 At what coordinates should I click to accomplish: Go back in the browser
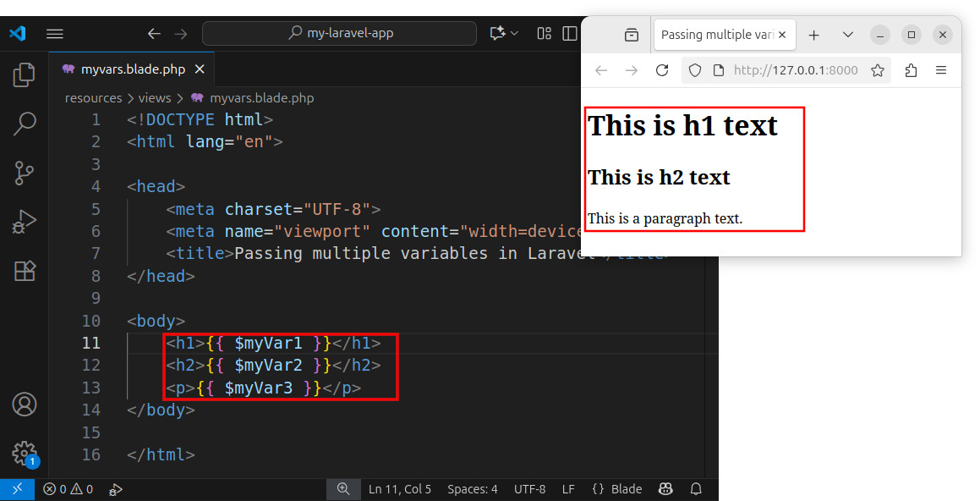point(601,70)
